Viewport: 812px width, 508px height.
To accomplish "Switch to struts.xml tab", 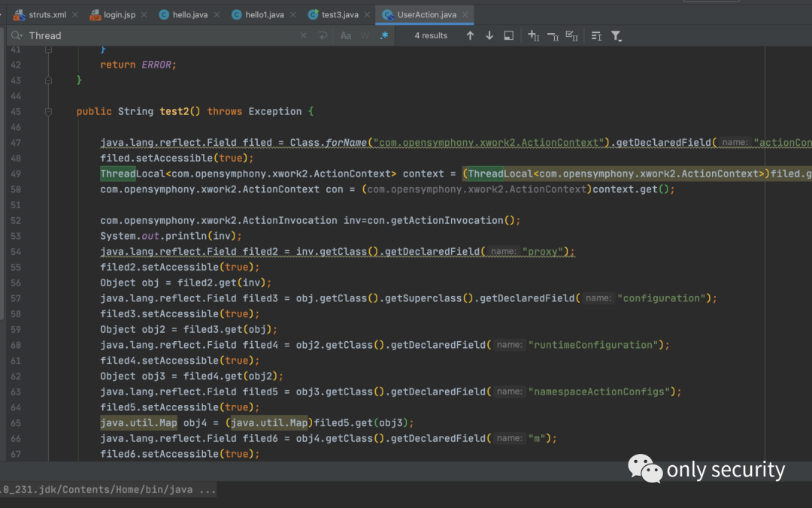I will pyautogui.click(x=47, y=14).
